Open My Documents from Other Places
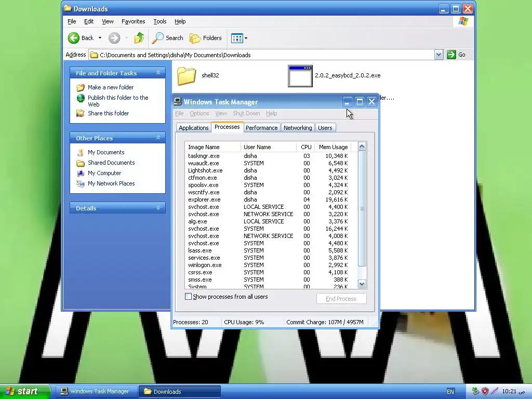 (x=106, y=152)
